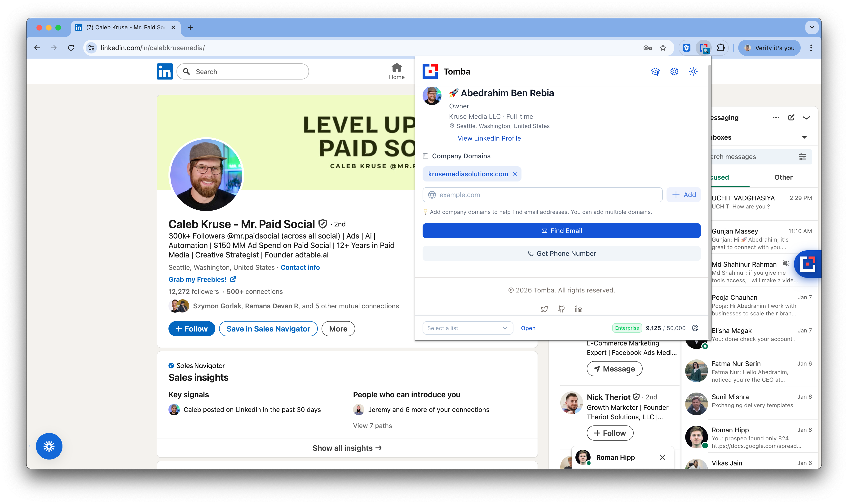Image resolution: width=848 pixels, height=504 pixels.
Task: Click the LinkedIn icon in Tomba footer
Action: point(578,309)
